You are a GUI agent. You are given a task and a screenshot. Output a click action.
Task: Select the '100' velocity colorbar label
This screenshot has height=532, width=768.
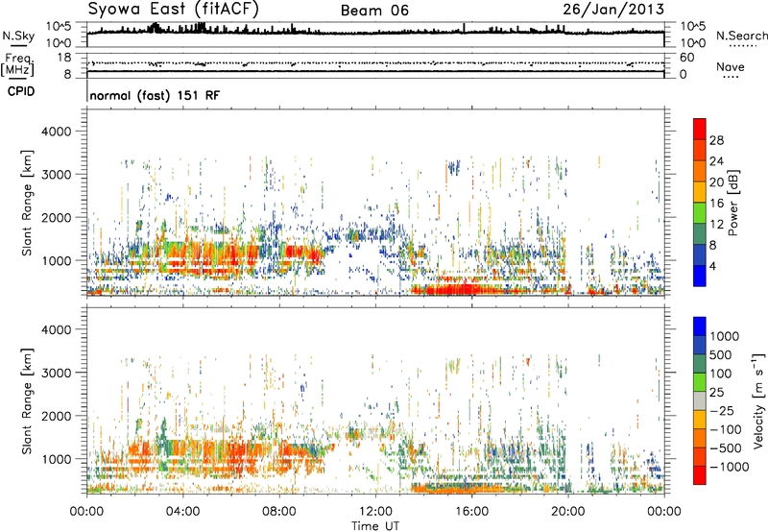tap(721, 374)
